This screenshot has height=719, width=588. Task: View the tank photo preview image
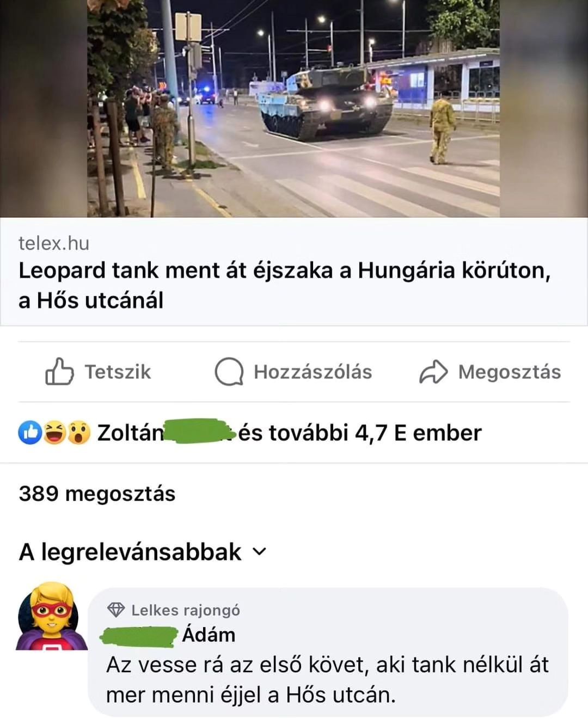point(293,108)
